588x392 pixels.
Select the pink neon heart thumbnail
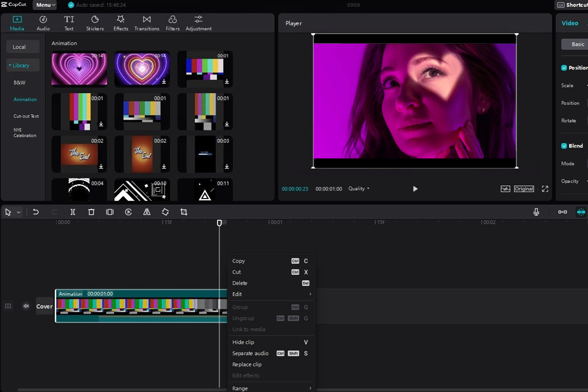click(79, 69)
